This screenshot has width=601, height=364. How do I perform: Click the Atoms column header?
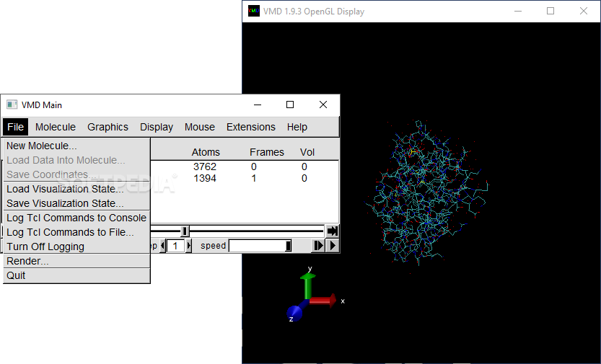point(206,152)
